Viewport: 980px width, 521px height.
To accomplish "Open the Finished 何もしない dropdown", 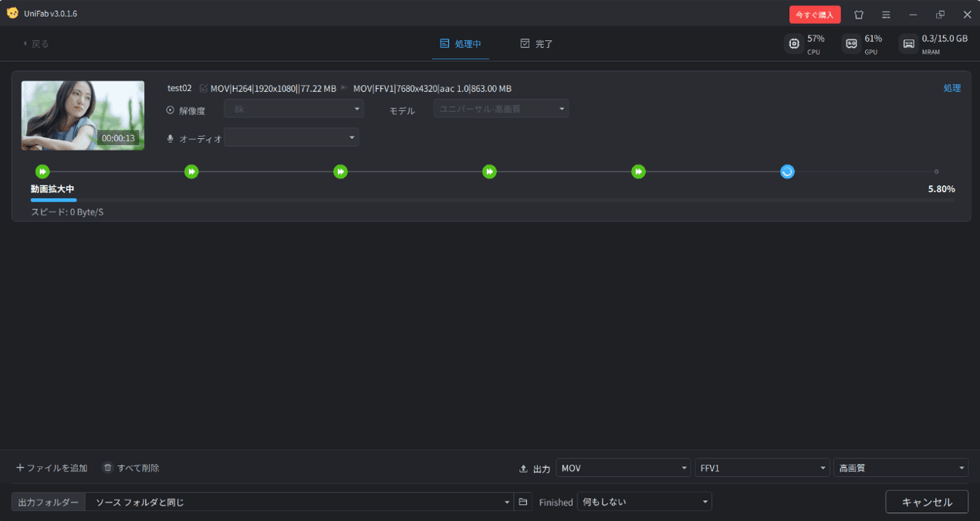I will click(x=644, y=502).
